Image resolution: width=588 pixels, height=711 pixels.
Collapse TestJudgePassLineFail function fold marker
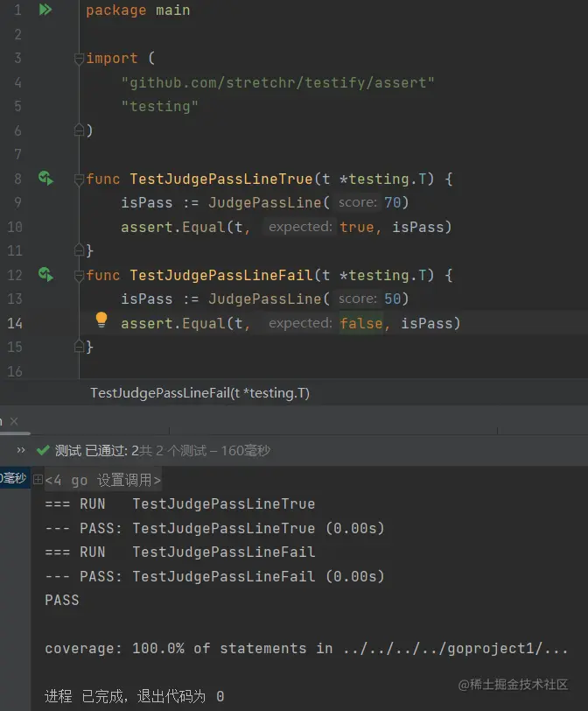79,275
